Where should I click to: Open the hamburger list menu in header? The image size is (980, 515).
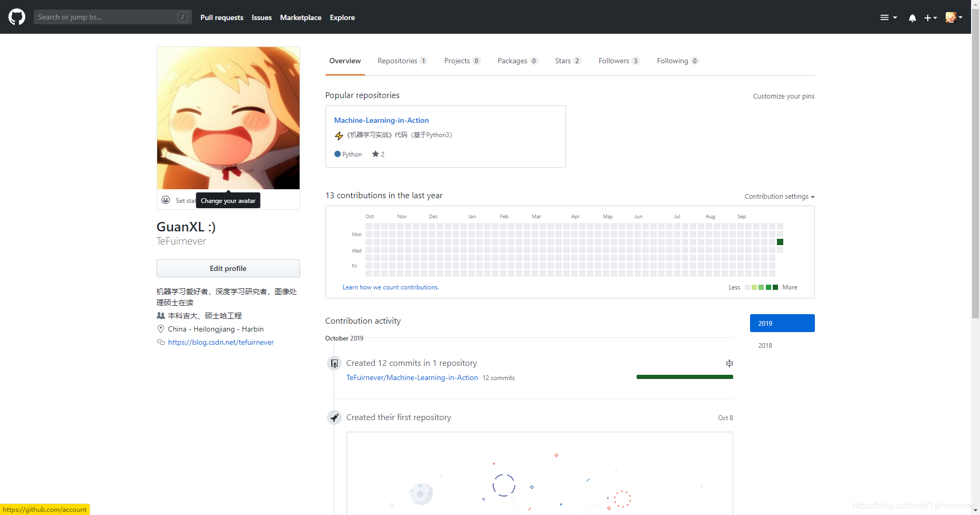888,17
